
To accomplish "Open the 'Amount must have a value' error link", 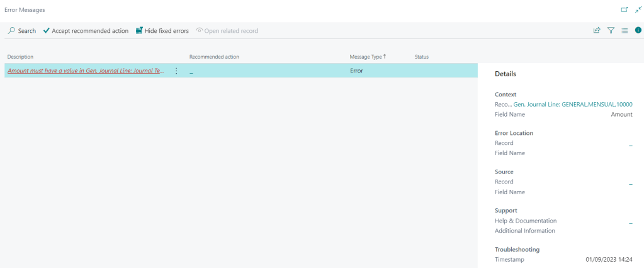I will (x=85, y=71).
